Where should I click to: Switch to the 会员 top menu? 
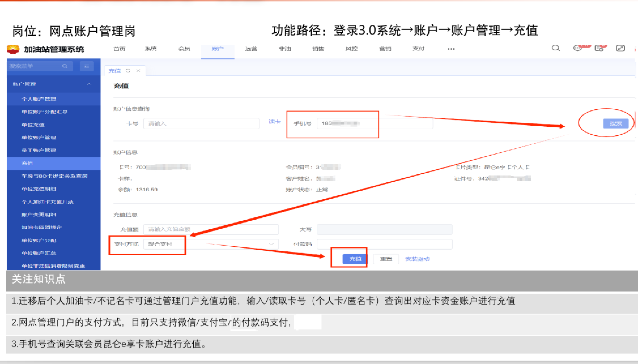[184, 49]
